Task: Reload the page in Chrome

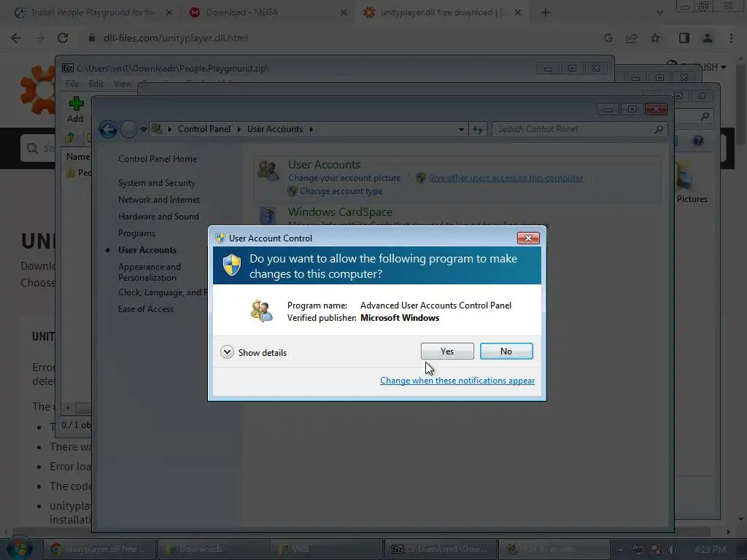Action: [63, 38]
